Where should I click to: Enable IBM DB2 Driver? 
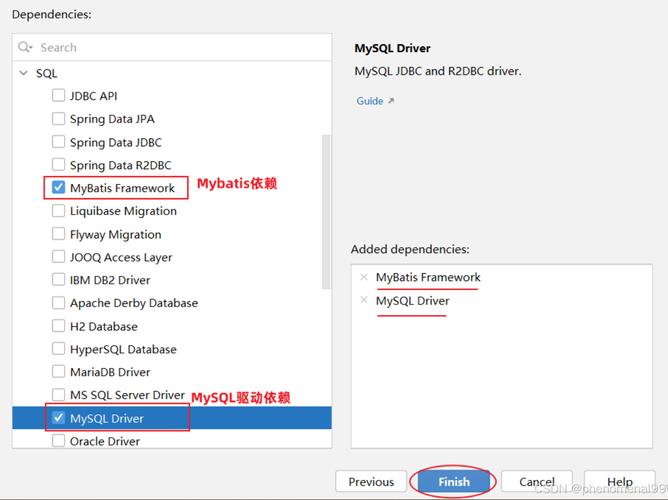pyautogui.click(x=58, y=280)
